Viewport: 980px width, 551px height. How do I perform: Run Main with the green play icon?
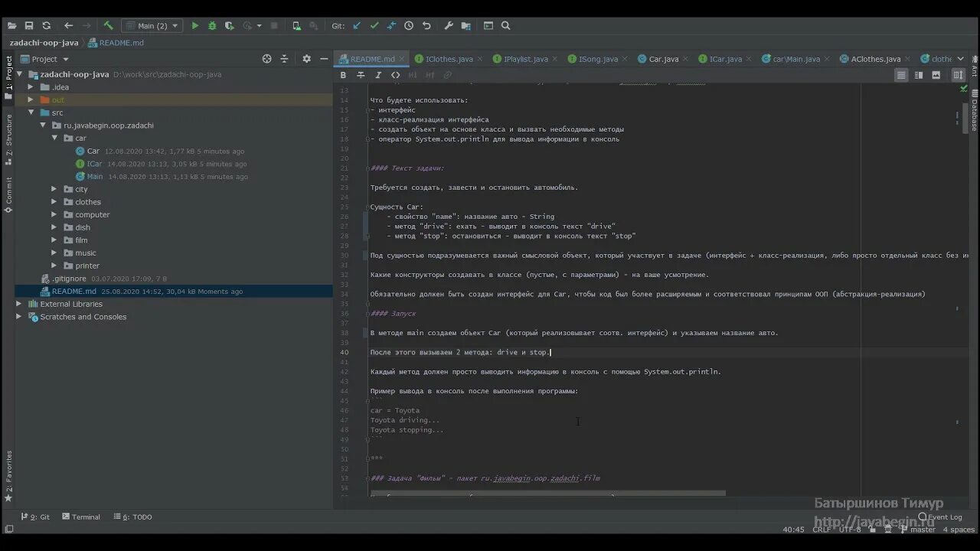click(195, 26)
